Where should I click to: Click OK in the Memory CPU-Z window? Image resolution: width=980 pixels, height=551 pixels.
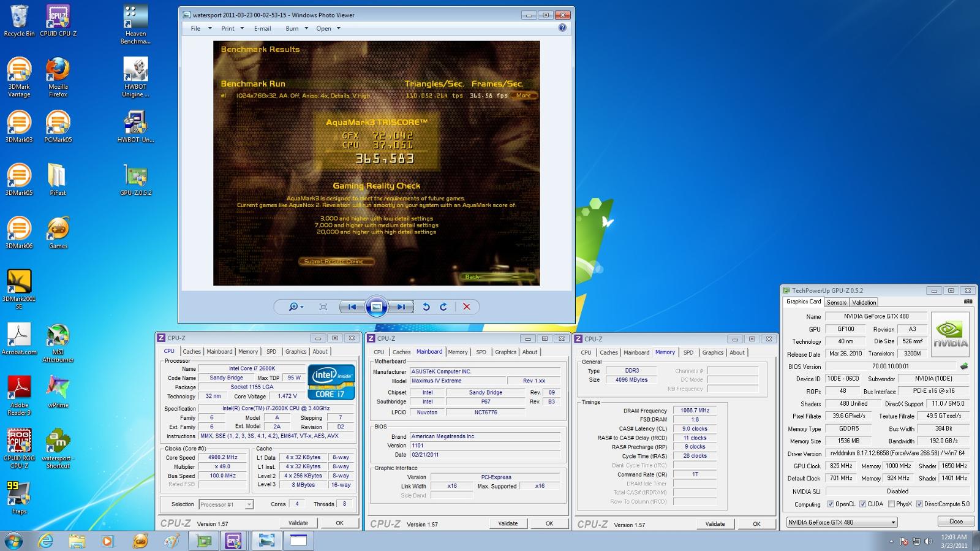[x=756, y=523]
